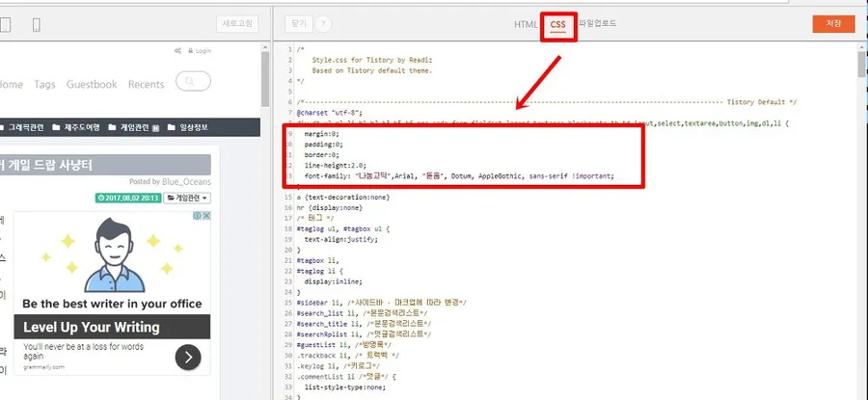Image resolution: width=868 pixels, height=400 pixels.
Task: Click 'Level Up Your Writing' ad headline
Action: 92,327
